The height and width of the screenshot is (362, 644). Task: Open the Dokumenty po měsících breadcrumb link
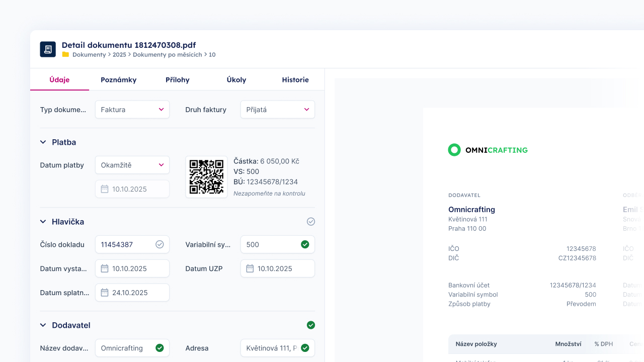[x=167, y=55]
